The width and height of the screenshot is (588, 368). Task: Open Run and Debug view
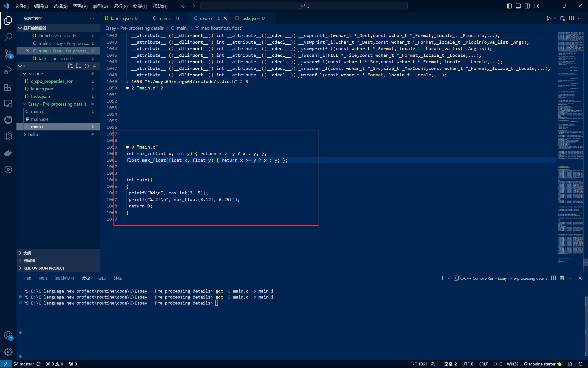click(8, 70)
